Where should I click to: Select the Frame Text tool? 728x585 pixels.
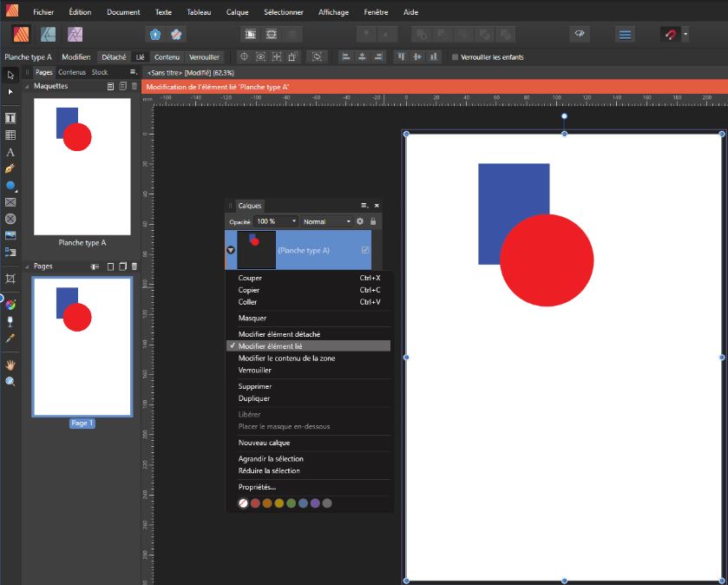click(10, 118)
